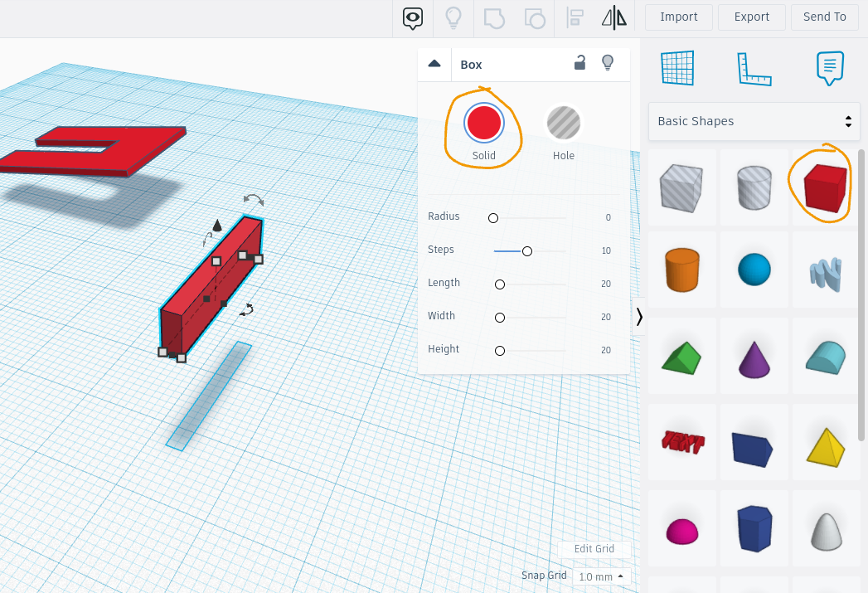Click the rotation arrow right of the box
The width and height of the screenshot is (868, 593).
pyautogui.click(x=247, y=310)
